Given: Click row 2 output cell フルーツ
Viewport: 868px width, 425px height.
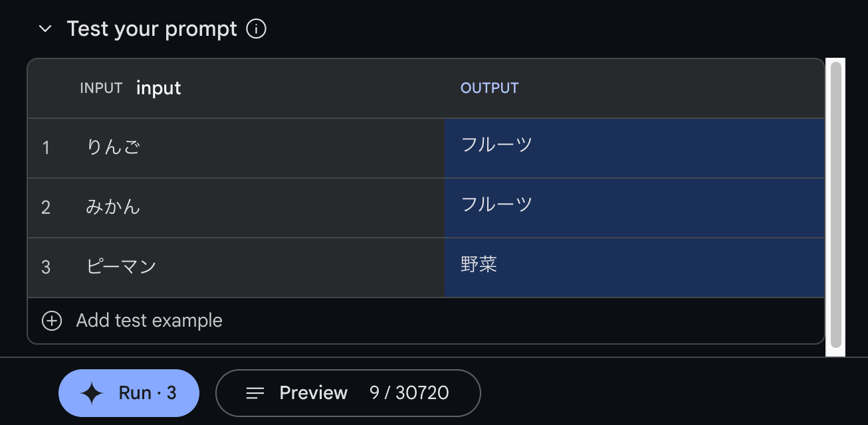Looking at the screenshot, I should (634, 207).
